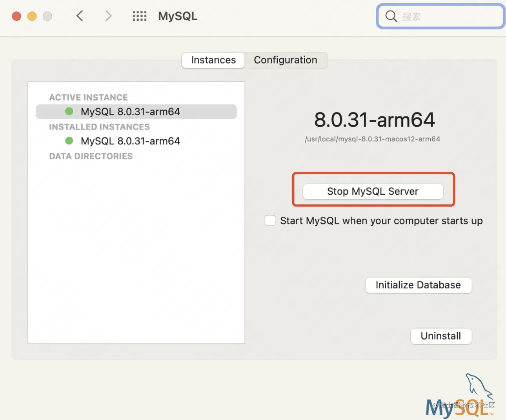Viewport: 506px width, 420px height.
Task: Go forward with the right chevron
Action: (x=108, y=16)
